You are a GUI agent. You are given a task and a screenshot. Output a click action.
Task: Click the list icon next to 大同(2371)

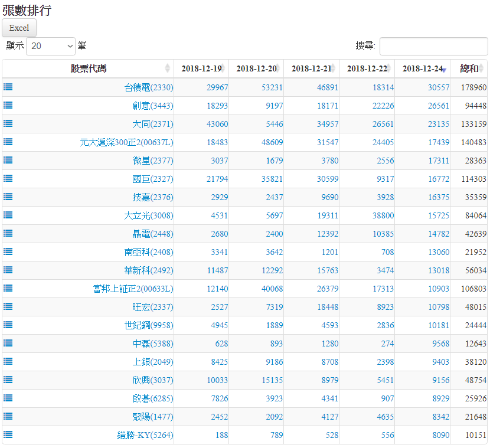pyautogui.click(x=8, y=123)
